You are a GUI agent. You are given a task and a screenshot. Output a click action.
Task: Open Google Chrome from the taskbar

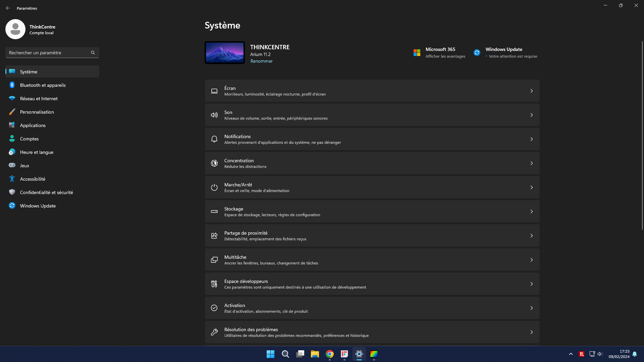pyautogui.click(x=329, y=354)
